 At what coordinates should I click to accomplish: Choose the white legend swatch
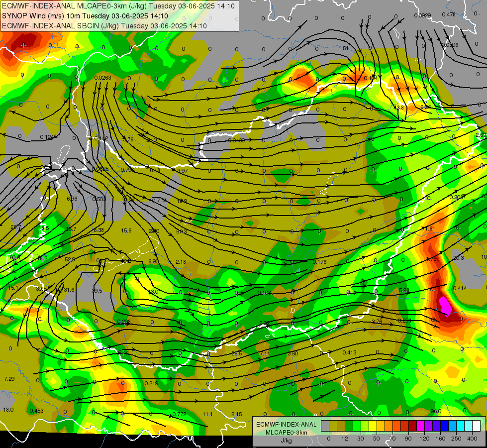(476, 426)
